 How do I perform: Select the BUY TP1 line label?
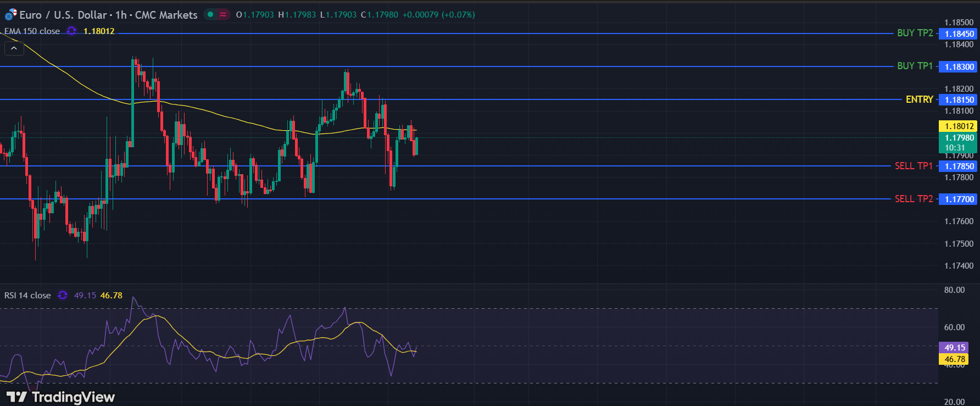(x=915, y=66)
